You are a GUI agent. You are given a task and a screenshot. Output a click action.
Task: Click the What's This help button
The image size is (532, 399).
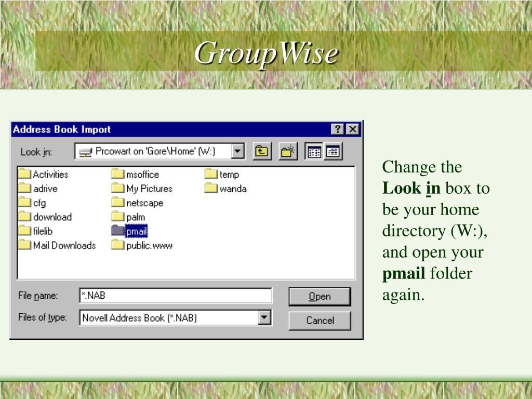(x=338, y=129)
